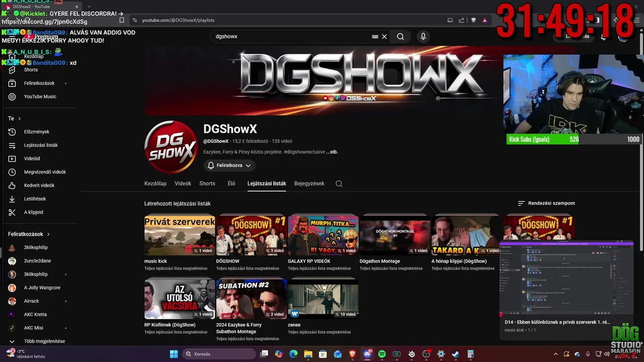The height and width of the screenshot is (362, 644).
Task: Open Microsoft Edge from the taskbar
Action: (x=293, y=354)
